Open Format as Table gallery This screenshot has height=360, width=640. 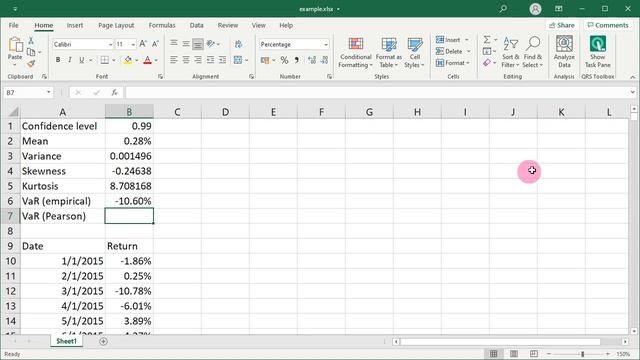coord(389,53)
